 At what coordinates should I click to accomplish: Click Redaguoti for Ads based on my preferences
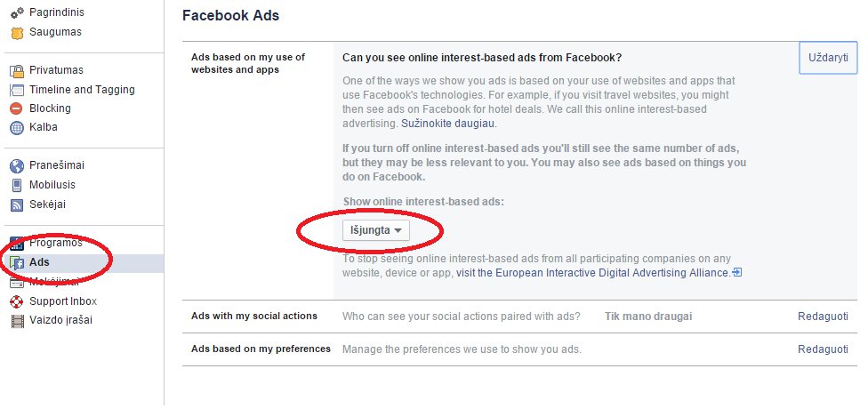click(x=823, y=349)
